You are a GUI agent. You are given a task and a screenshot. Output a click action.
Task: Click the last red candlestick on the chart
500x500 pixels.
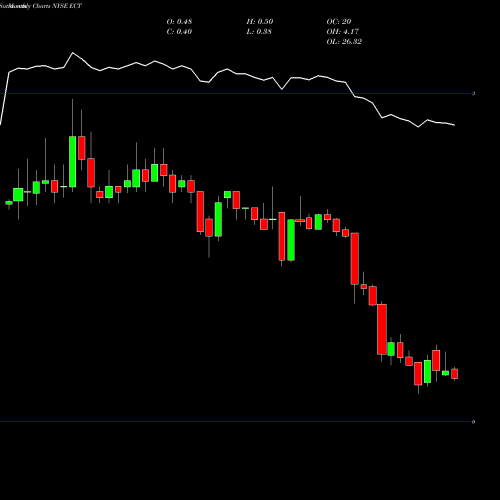pyautogui.click(x=454, y=374)
